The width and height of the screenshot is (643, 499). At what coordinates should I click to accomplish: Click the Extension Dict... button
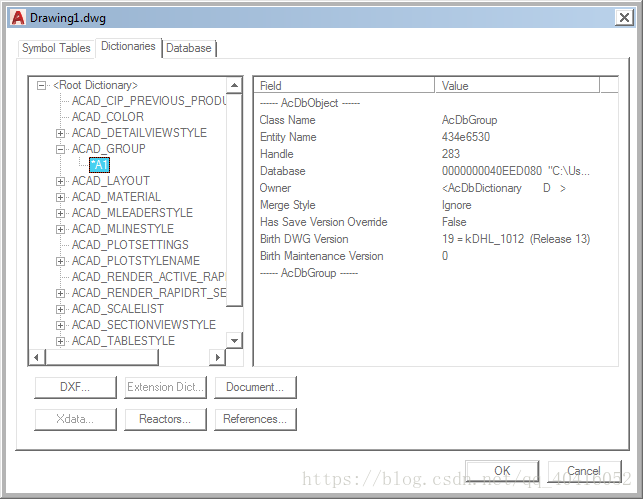[x=166, y=387]
